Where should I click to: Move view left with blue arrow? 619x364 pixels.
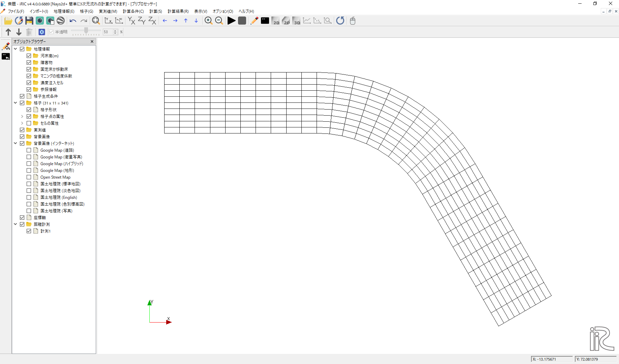tap(165, 21)
